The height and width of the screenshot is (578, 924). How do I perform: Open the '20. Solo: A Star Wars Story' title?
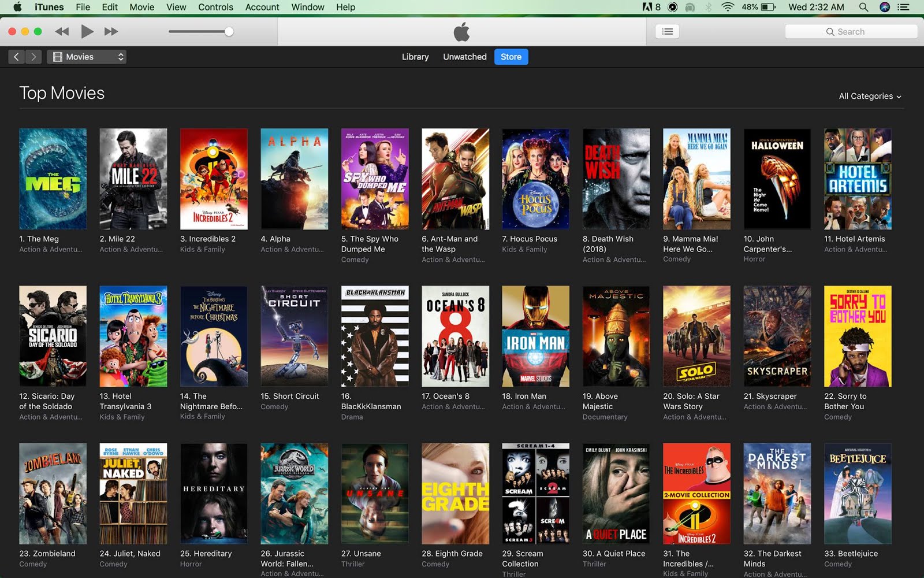(x=691, y=401)
